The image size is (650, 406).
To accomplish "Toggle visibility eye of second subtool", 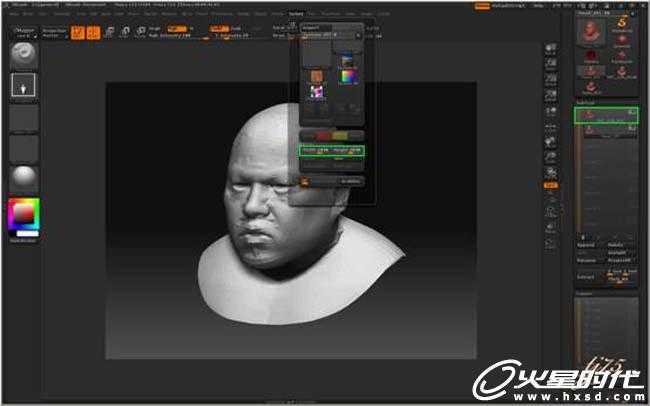I will pos(632,129).
